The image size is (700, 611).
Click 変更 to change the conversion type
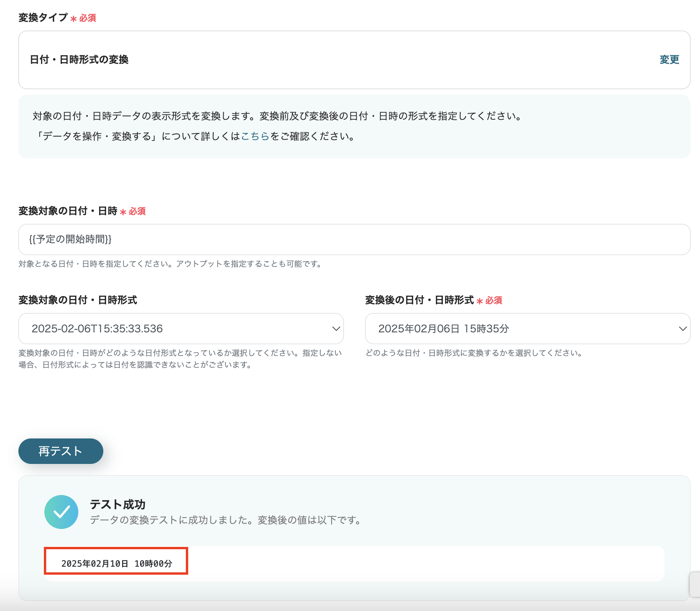[x=669, y=60]
